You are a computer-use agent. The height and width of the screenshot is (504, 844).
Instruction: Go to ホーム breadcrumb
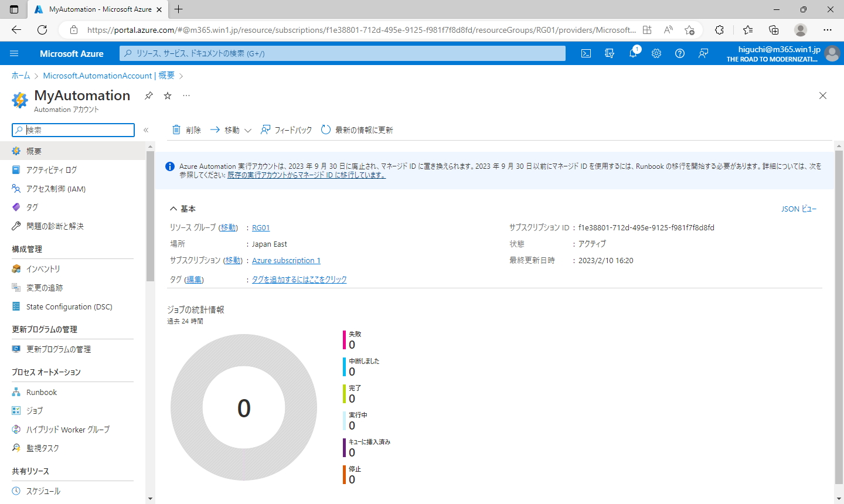tap(21, 76)
